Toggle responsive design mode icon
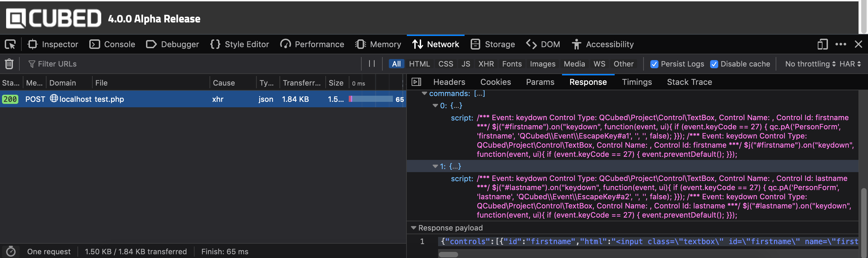 coord(822,44)
